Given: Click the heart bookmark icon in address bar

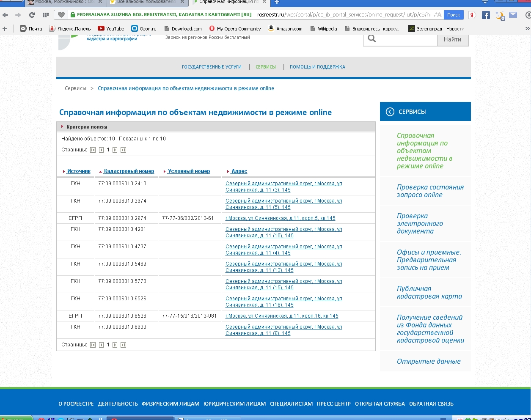Looking at the screenshot, I should tap(61, 15).
